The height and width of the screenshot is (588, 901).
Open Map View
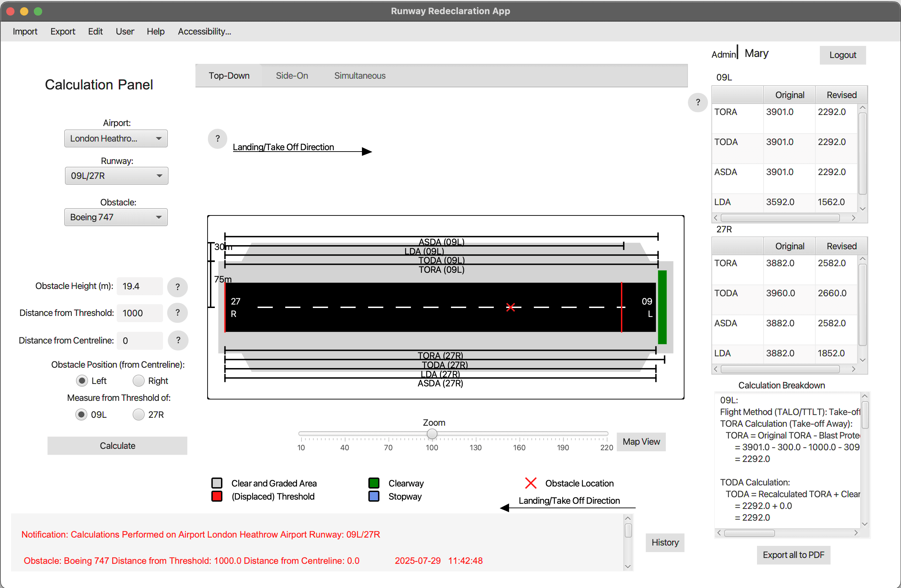[x=641, y=442]
